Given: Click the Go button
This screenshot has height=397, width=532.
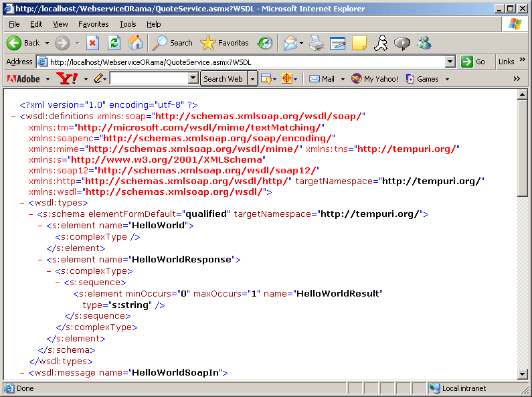Looking at the screenshot, I should click(474, 62).
